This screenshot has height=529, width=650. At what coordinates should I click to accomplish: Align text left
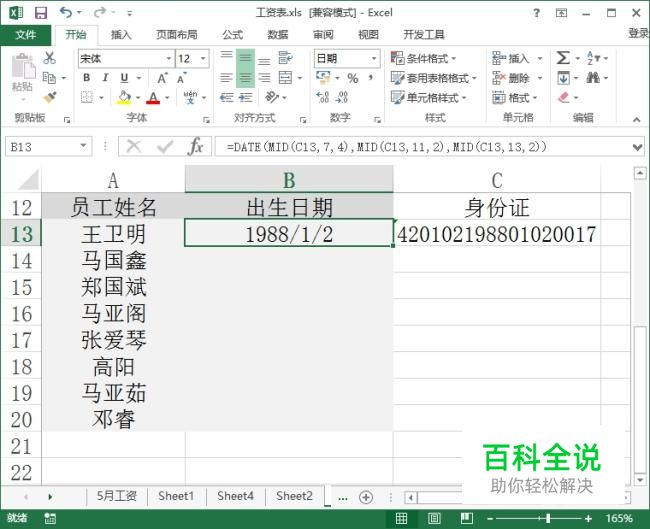click(x=226, y=78)
